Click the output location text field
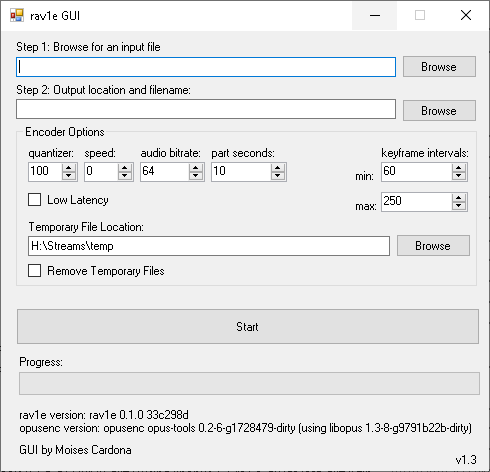 click(206, 109)
